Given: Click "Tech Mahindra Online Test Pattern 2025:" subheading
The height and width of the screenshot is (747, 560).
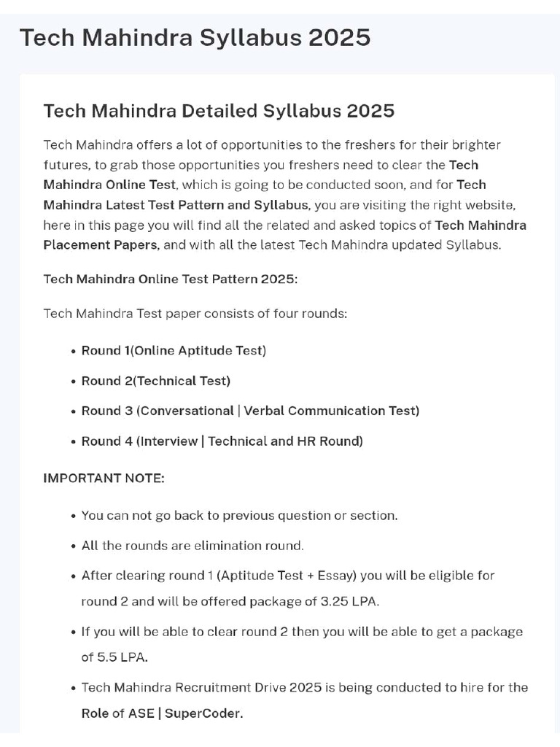Looking at the screenshot, I should click(x=171, y=279).
